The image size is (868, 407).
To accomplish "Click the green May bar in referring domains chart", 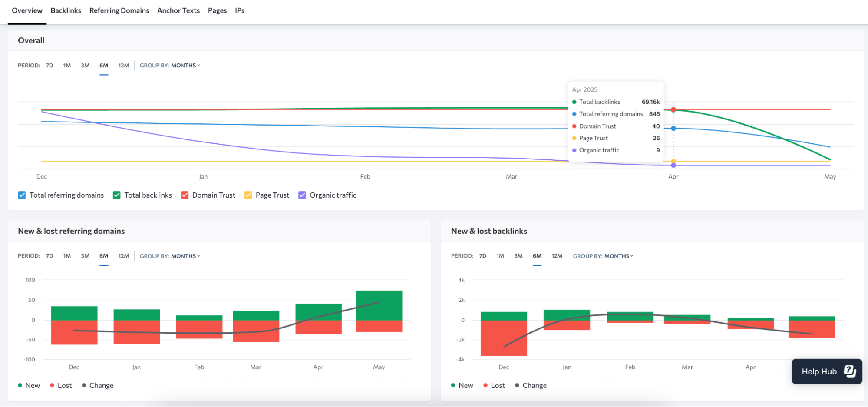I will pos(379,305).
